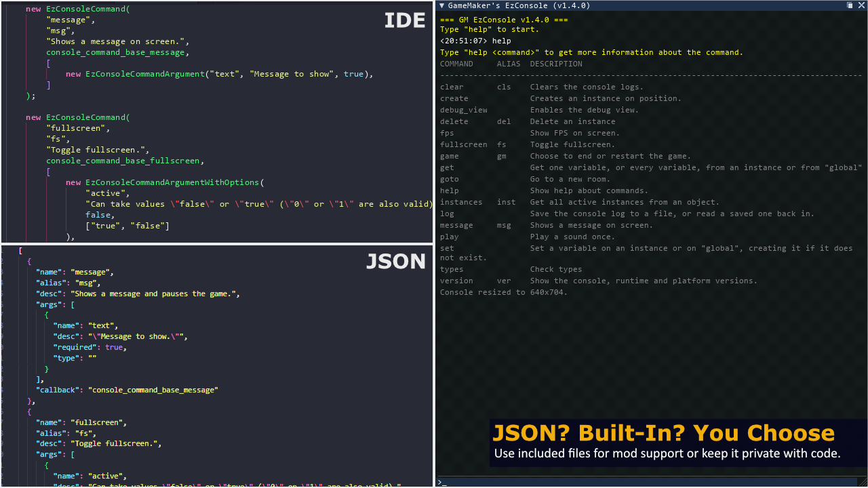Select the "get" command row
This screenshot has height=488, width=868.
pos(651,167)
